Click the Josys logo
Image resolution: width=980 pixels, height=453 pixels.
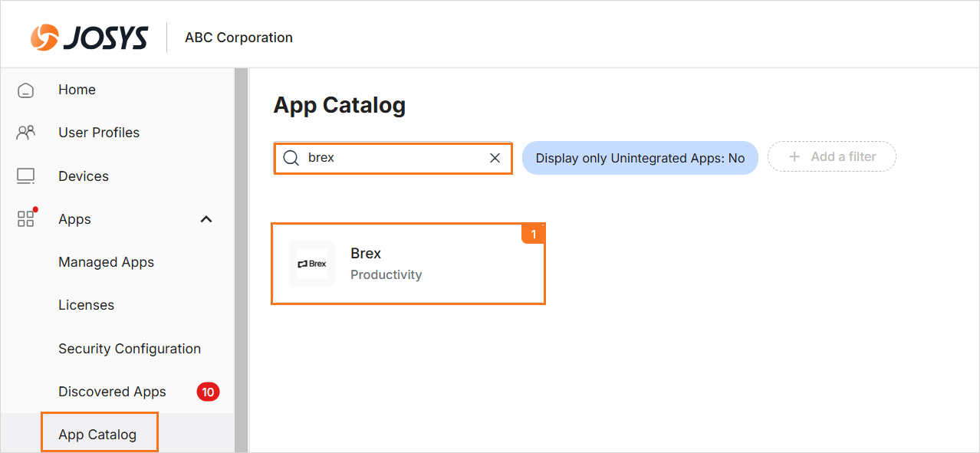click(x=89, y=37)
